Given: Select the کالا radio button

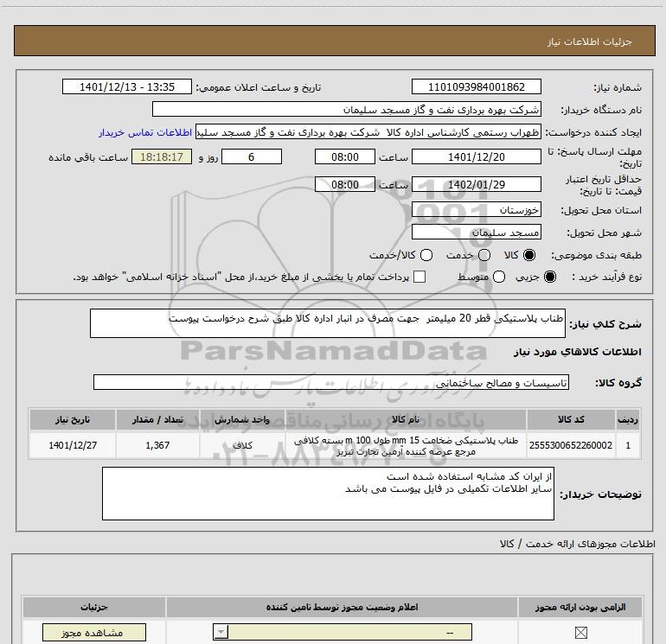Looking at the screenshot, I should pyautogui.click(x=529, y=255).
